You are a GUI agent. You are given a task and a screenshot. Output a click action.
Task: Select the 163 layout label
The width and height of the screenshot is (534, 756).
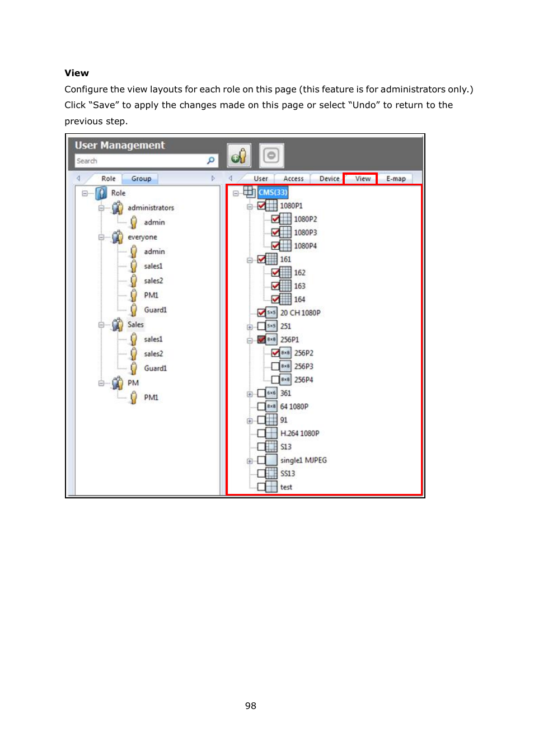[300, 286]
